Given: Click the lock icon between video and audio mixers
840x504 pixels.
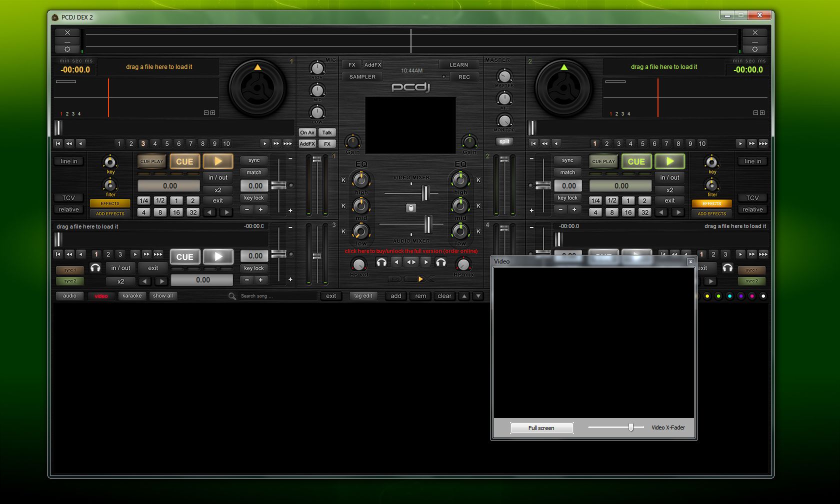Looking at the screenshot, I should (410, 208).
